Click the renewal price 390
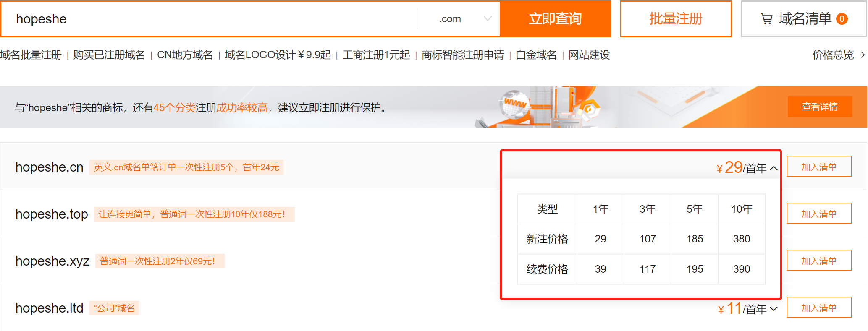Viewport: 868px width, 331px height. 742,269
